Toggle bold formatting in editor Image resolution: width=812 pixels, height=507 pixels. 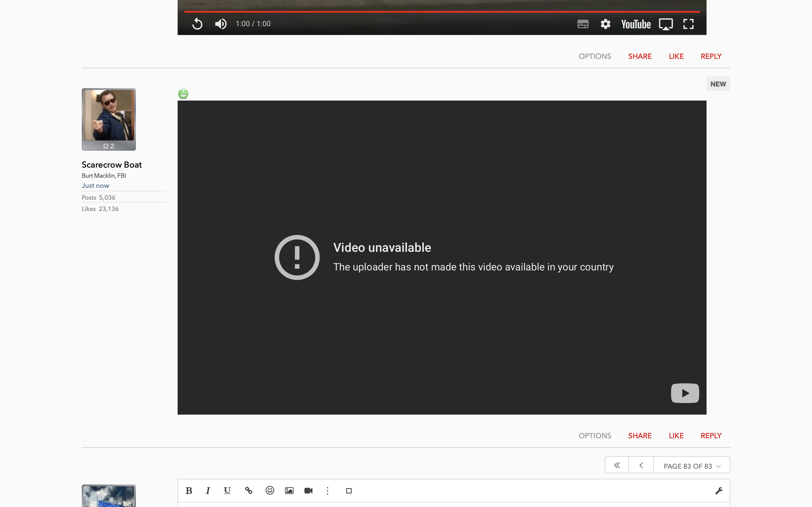tap(189, 491)
